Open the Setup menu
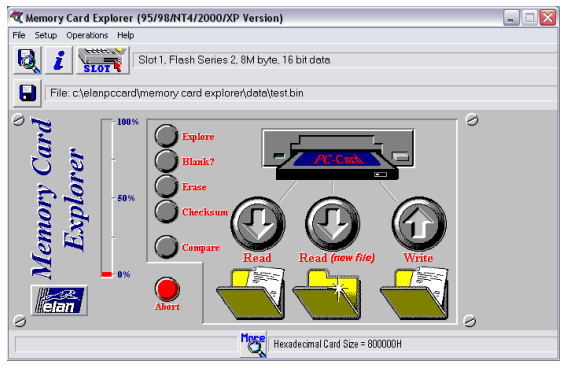This screenshot has width=567, height=368. coord(46,35)
